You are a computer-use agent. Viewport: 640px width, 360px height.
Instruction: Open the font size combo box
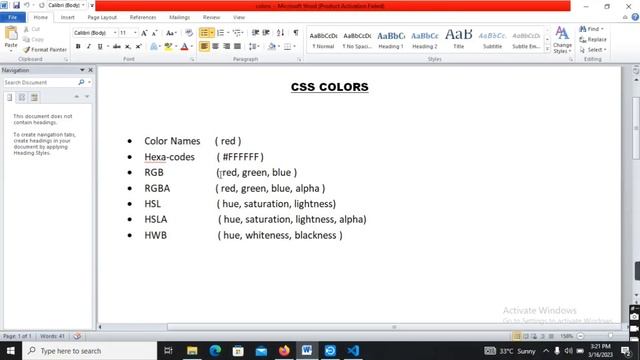pyautogui.click(x=128, y=33)
